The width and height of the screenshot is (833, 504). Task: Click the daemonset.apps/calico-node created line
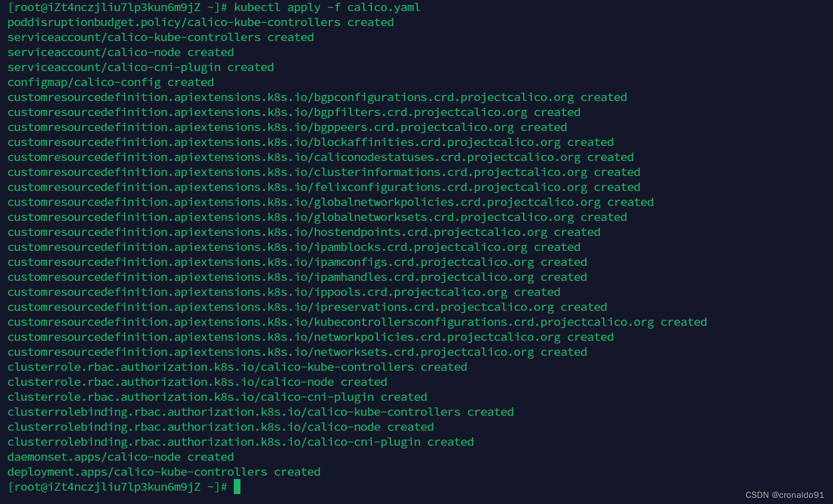pos(121,457)
